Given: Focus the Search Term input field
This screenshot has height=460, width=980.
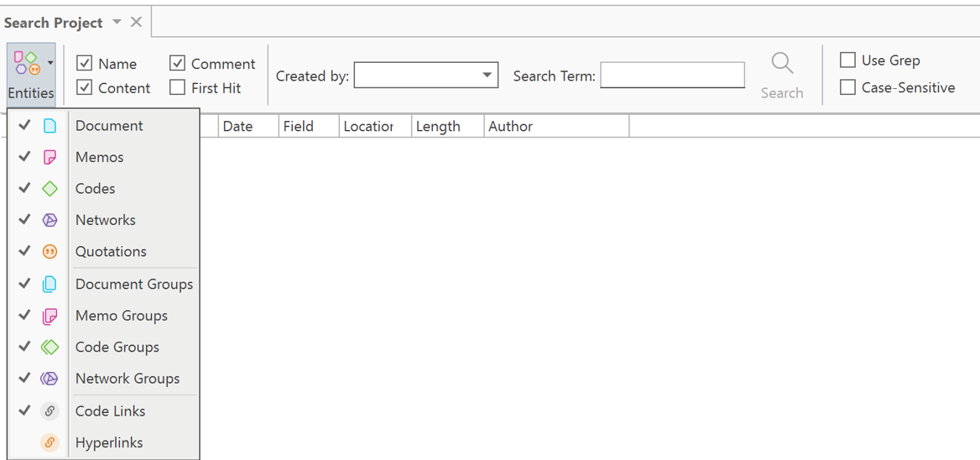Looking at the screenshot, I should (x=672, y=76).
